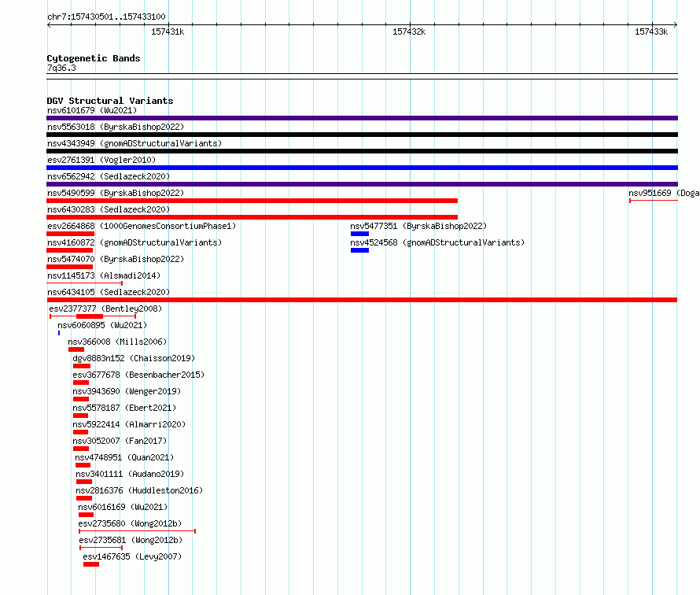Click the blue bar of esv2761391
700x595 pixels.
click(362, 168)
